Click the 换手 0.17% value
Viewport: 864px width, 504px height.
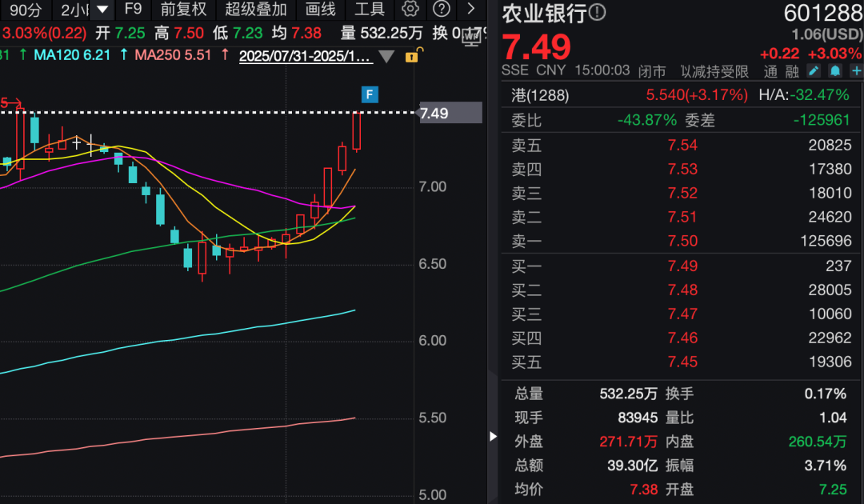tap(825, 394)
